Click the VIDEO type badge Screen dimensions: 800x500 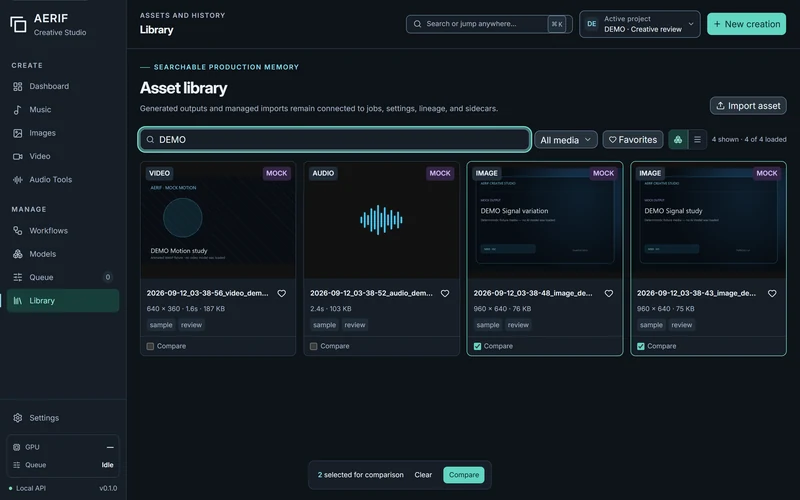coord(160,173)
